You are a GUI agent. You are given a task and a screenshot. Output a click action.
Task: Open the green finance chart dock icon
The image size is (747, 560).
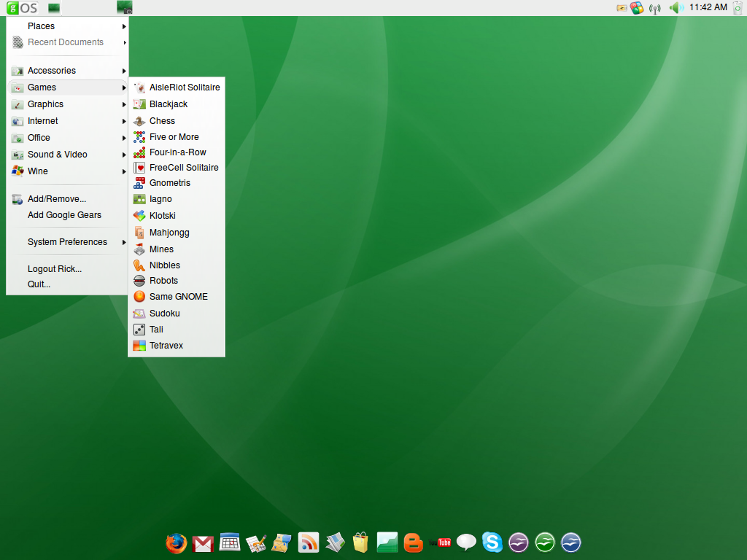point(387,542)
